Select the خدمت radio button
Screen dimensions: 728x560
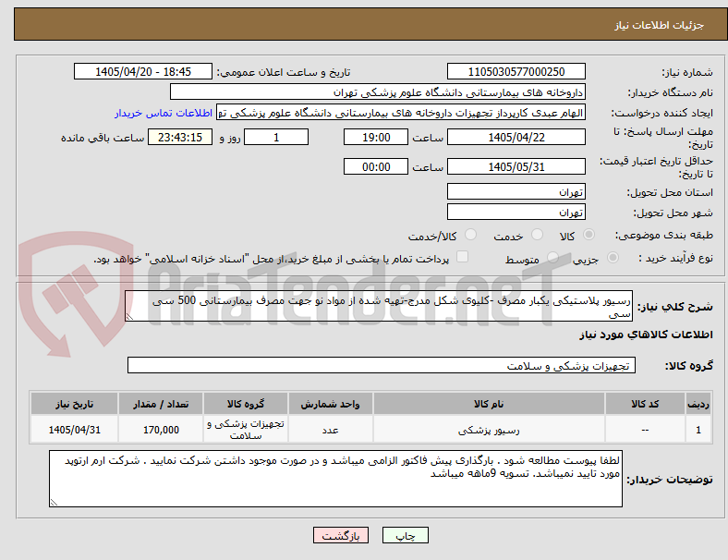[x=537, y=235]
